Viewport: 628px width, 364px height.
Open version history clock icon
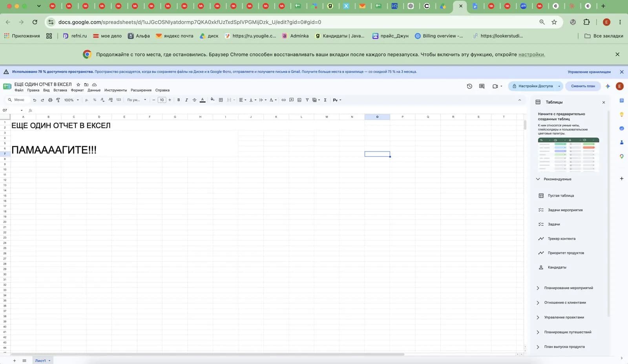[x=469, y=86]
